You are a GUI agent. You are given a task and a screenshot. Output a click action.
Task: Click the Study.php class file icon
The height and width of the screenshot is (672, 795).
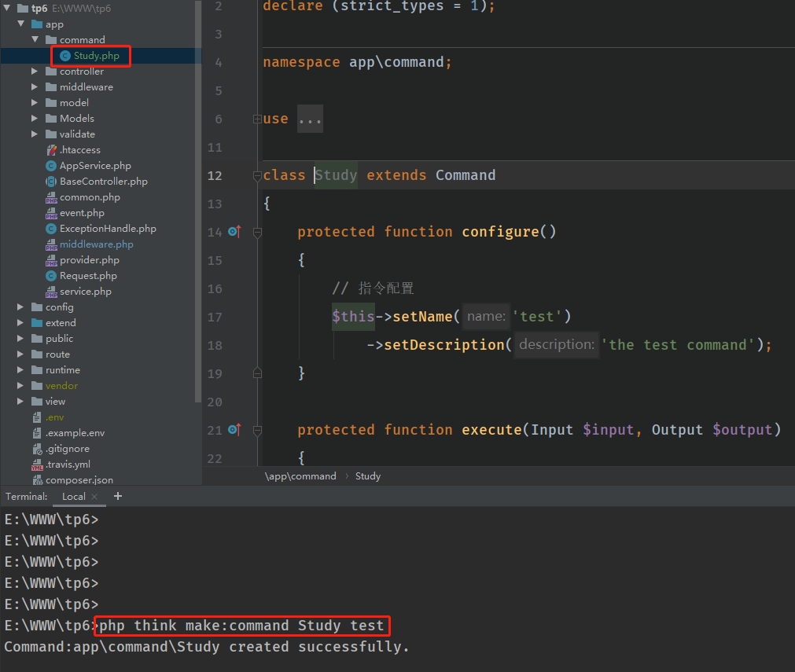click(x=65, y=56)
